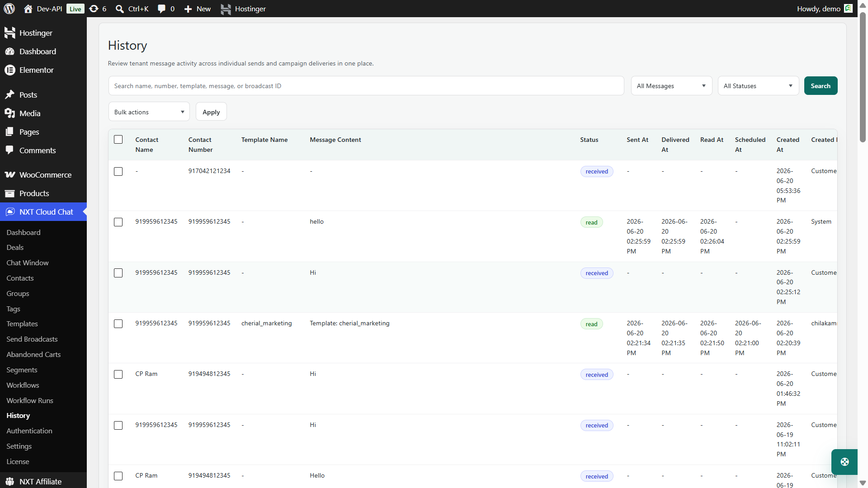
Task: Click the Message Content column header
Action: click(335, 140)
